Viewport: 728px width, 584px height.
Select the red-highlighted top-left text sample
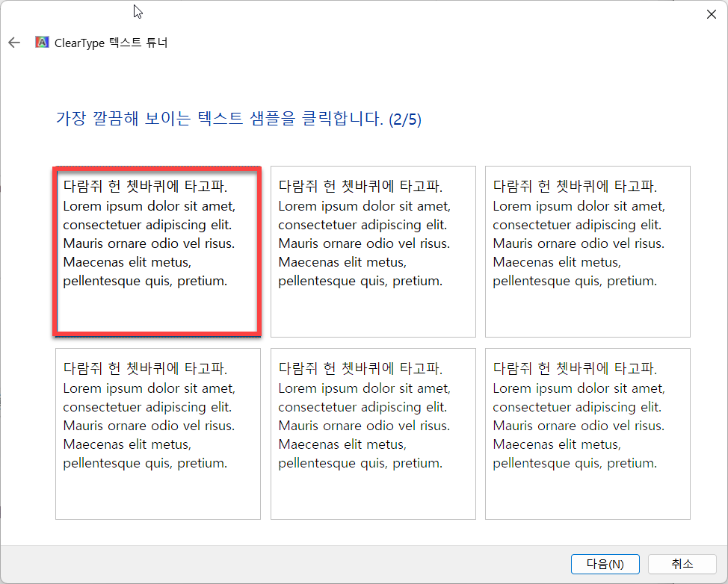click(157, 250)
